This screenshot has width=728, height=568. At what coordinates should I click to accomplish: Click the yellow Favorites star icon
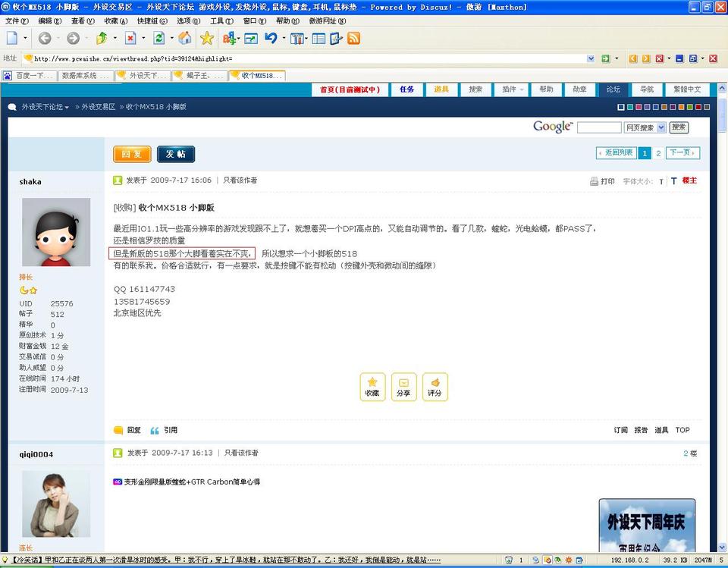pos(206,38)
